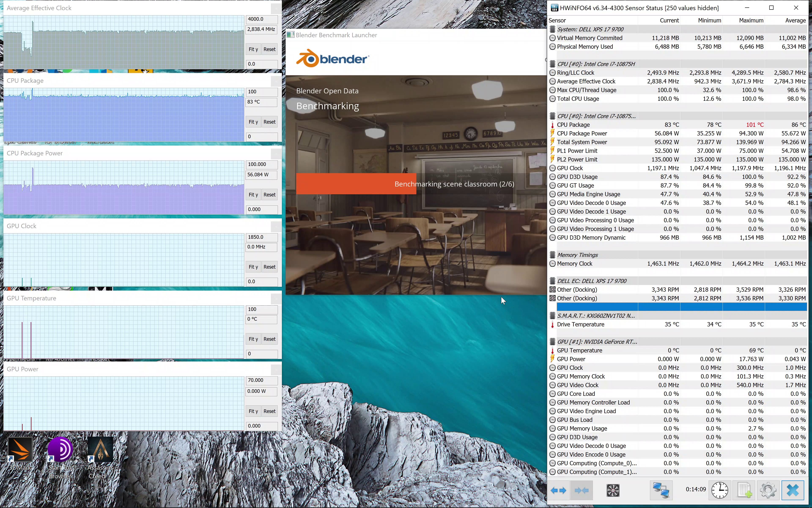Image resolution: width=812 pixels, height=508 pixels.
Task: Click the lightning icon beside GPU Power
Action: point(552,359)
